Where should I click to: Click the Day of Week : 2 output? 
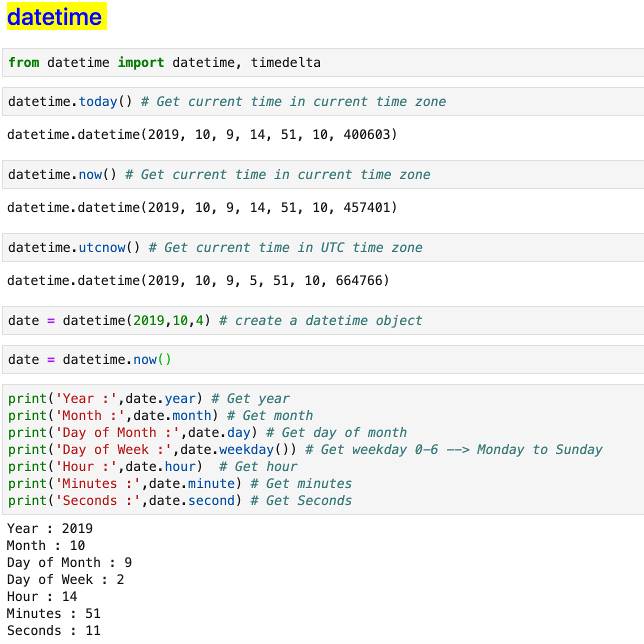tap(65, 579)
